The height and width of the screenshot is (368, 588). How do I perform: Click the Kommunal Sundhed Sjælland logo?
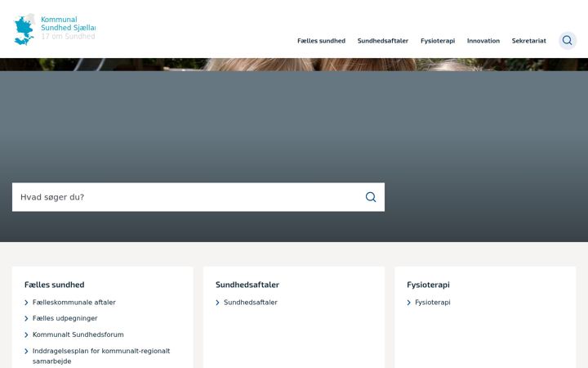click(55, 29)
